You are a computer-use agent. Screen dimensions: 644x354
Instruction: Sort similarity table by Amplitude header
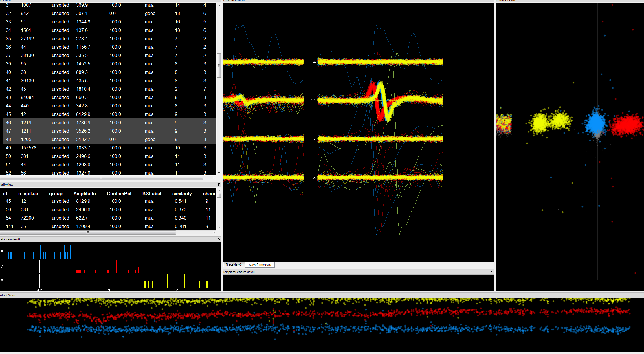point(85,194)
